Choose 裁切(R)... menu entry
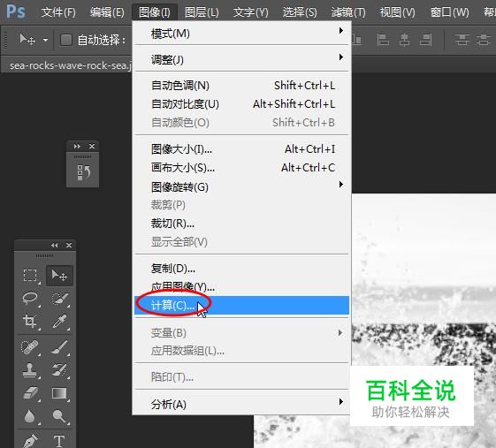 click(x=242, y=224)
